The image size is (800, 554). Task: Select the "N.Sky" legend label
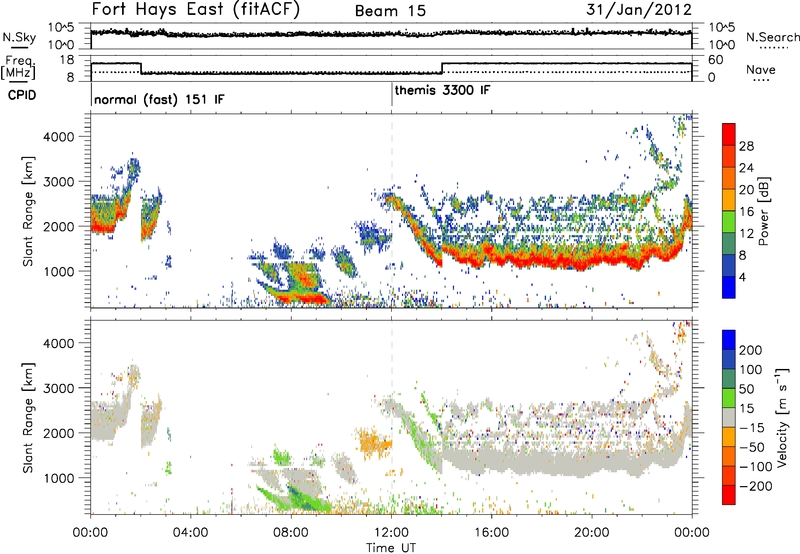click(19, 37)
